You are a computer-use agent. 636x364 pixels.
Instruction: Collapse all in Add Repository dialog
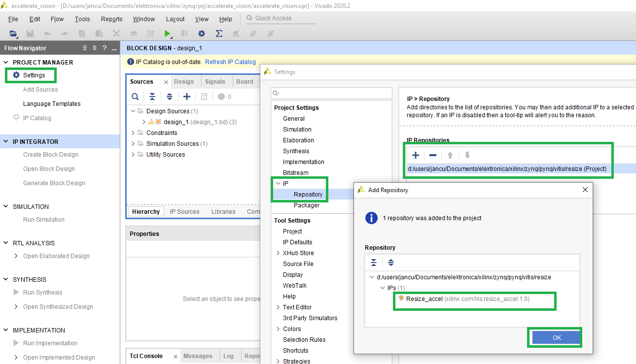tap(374, 263)
